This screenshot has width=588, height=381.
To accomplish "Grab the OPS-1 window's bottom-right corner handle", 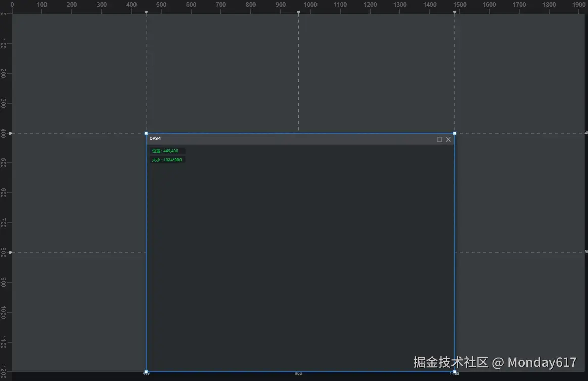I will (455, 372).
